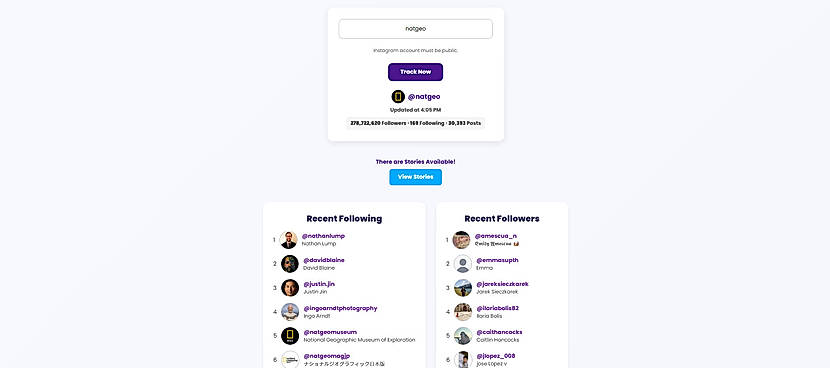830x368 pixels.
Task: Open the @nathanlump link
Action: click(323, 236)
